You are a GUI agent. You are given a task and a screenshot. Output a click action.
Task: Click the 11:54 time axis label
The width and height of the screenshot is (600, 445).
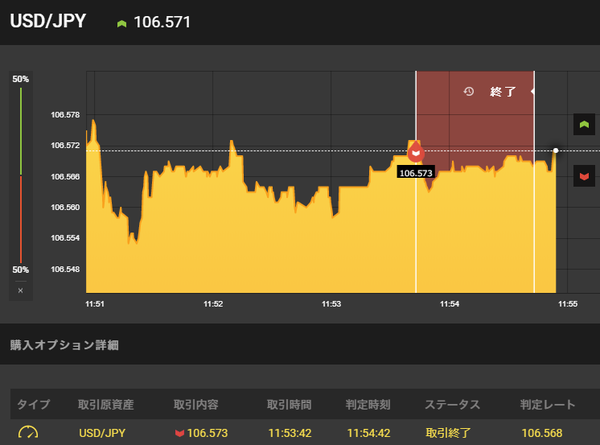coord(449,304)
